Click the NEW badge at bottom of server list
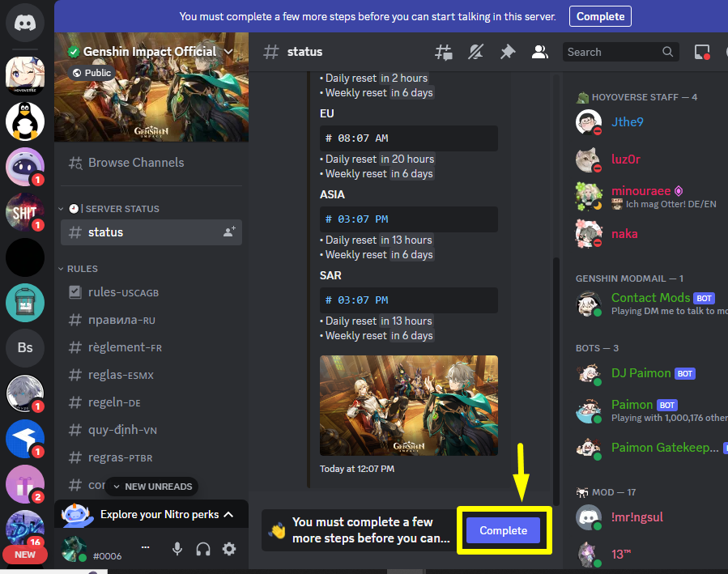Image resolution: width=728 pixels, height=574 pixels. 25,555
